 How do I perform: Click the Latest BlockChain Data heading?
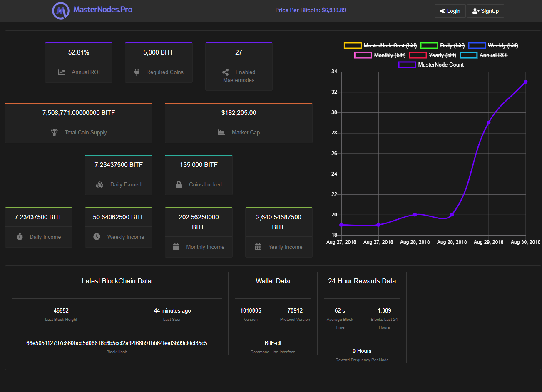[117, 281]
